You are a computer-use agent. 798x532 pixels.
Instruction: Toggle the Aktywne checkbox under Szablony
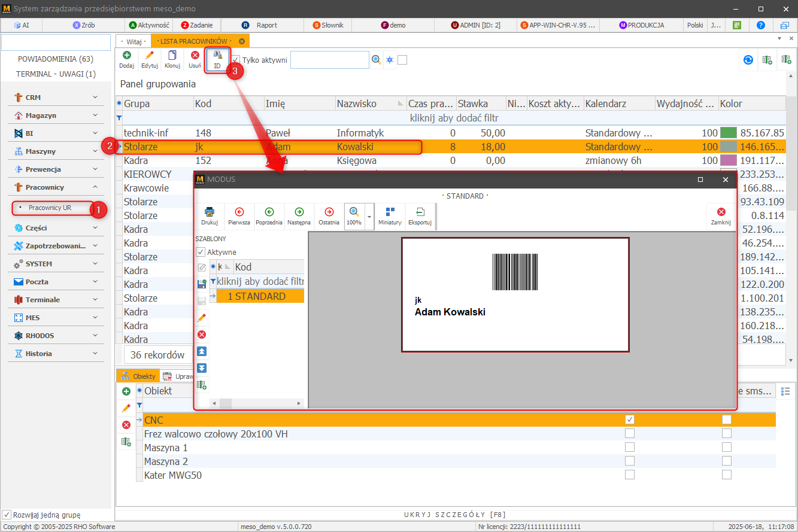click(201, 252)
